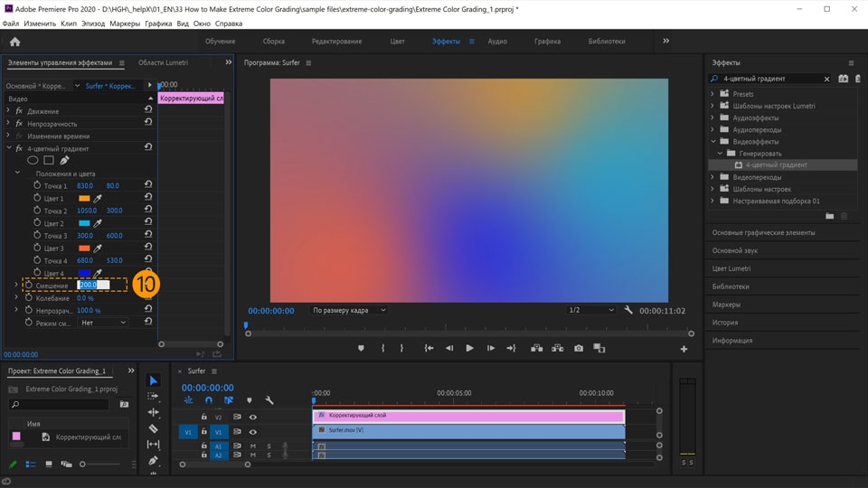Pick the Pen mask tool under 4-цветный градиент
The image size is (868, 488).
click(64, 161)
